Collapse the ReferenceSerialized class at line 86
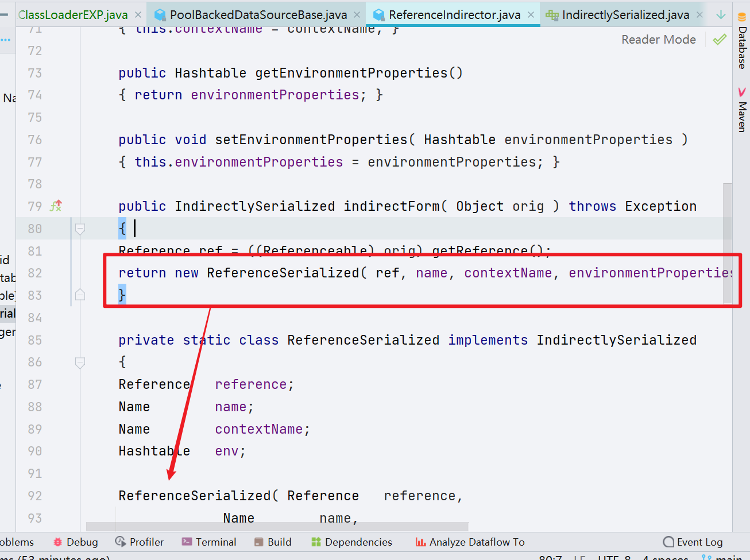Viewport: 750px width, 560px height. coord(80,362)
